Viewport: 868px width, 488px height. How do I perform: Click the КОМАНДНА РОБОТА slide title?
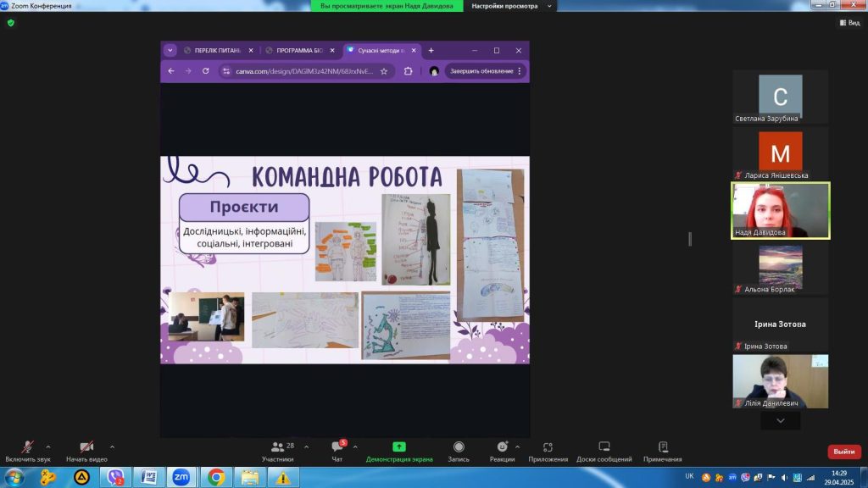tap(347, 177)
